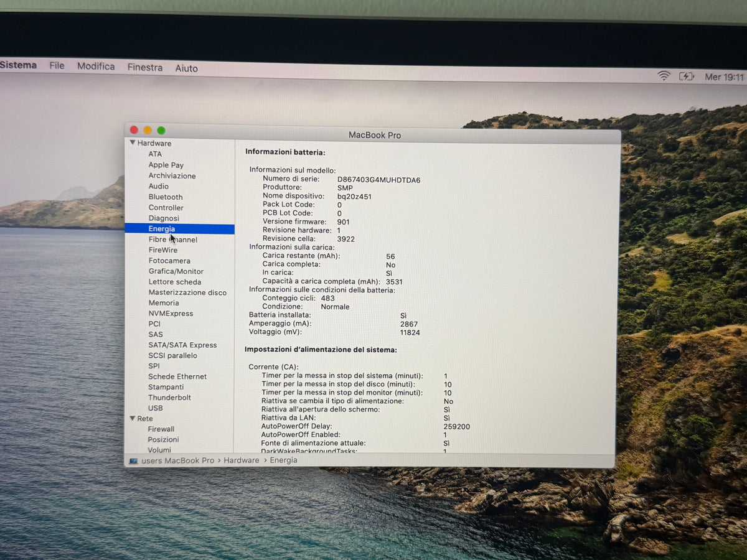Select Lettore scheda in the sidebar
This screenshot has height=560, width=747.
tap(174, 282)
